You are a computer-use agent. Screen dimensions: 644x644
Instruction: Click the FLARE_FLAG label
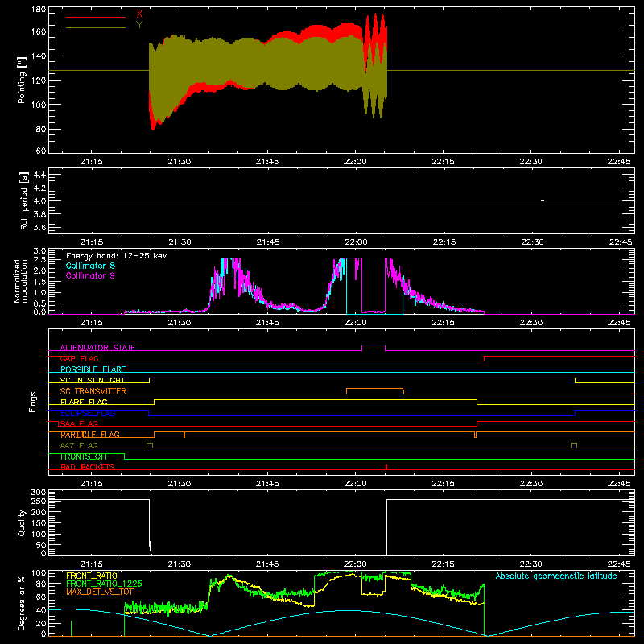pyautogui.click(x=84, y=402)
